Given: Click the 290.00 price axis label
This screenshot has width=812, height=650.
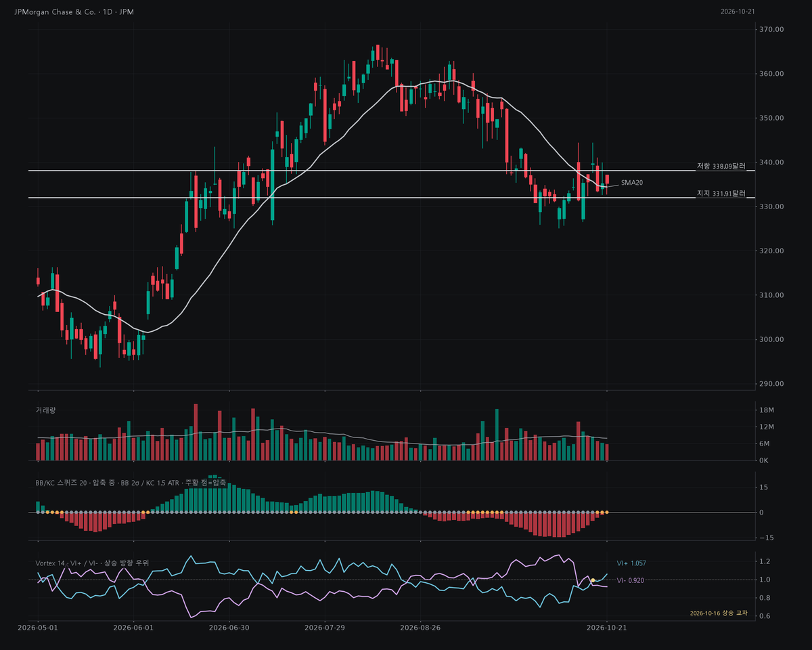Looking at the screenshot, I should click(772, 384).
